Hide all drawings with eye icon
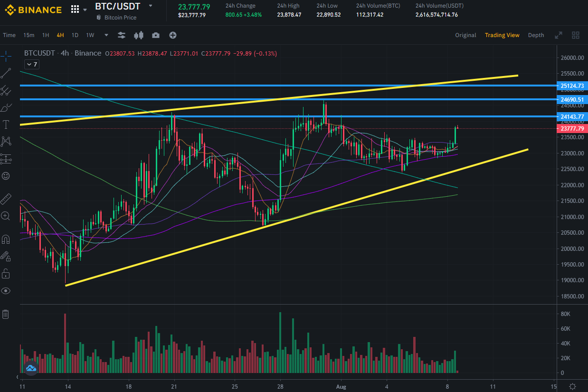This screenshot has width=588, height=392. (6, 290)
